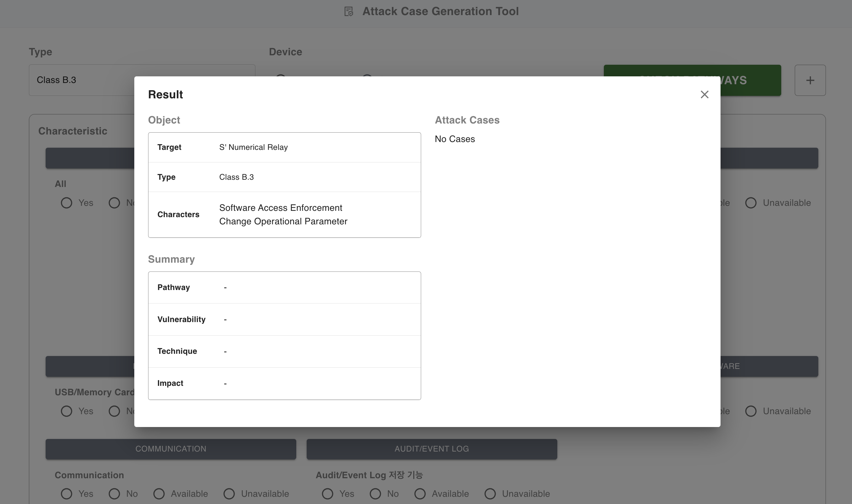Select Yes under the All characteristic
This screenshot has height=504, width=852.
[67, 203]
